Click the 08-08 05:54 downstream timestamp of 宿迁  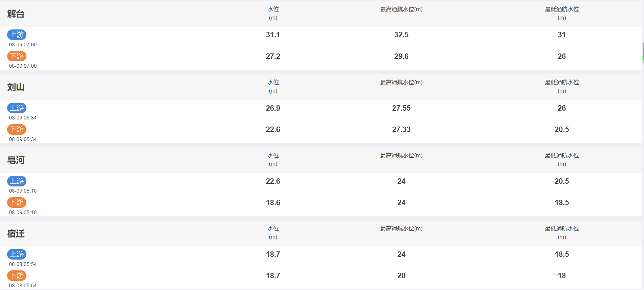coord(23,286)
